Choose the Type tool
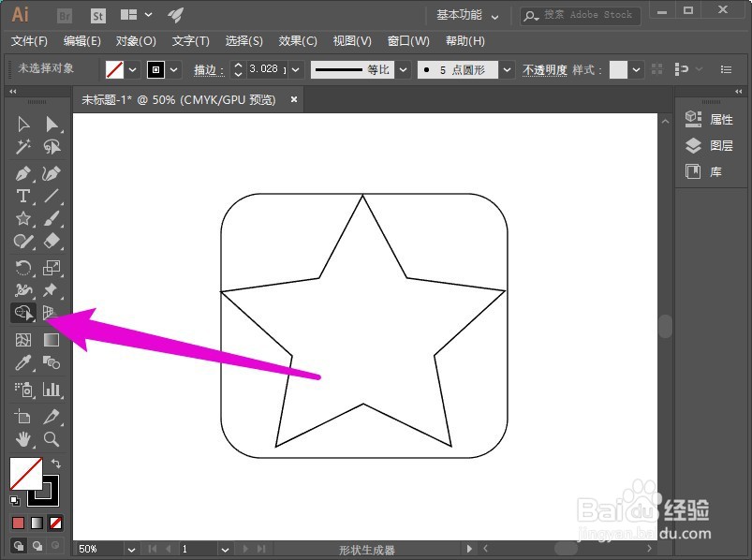The height and width of the screenshot is (560, 752). (23, 196)
